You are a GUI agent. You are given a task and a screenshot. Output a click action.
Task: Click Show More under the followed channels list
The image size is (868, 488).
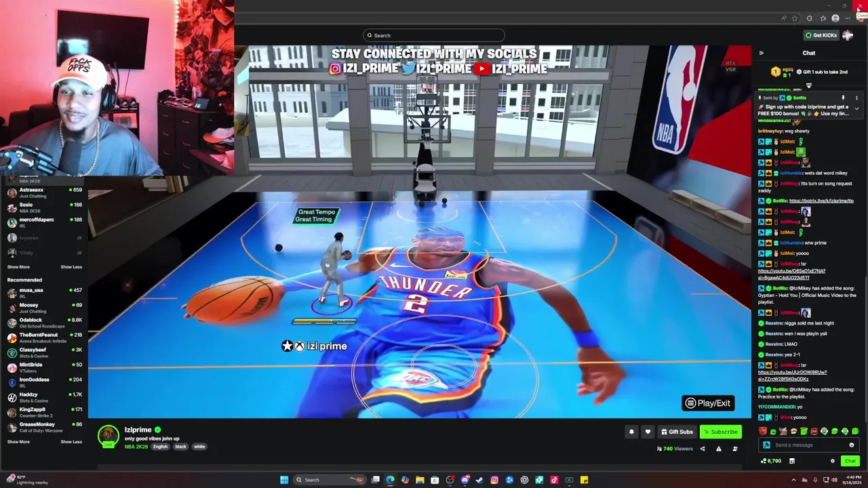(18, 267)
